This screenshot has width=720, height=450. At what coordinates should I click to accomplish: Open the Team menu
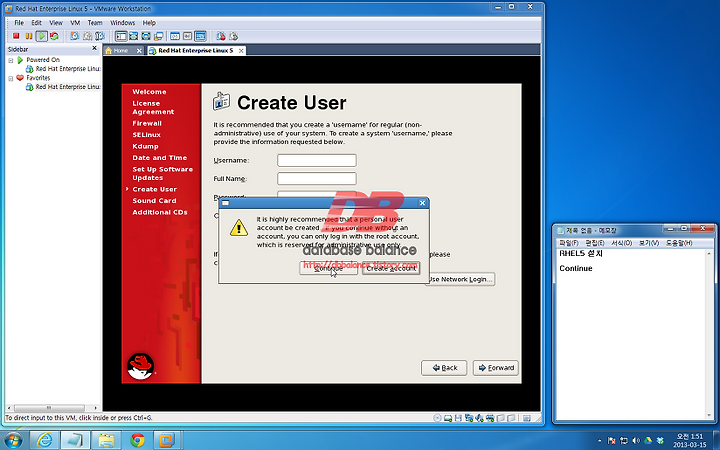[95, 22]
